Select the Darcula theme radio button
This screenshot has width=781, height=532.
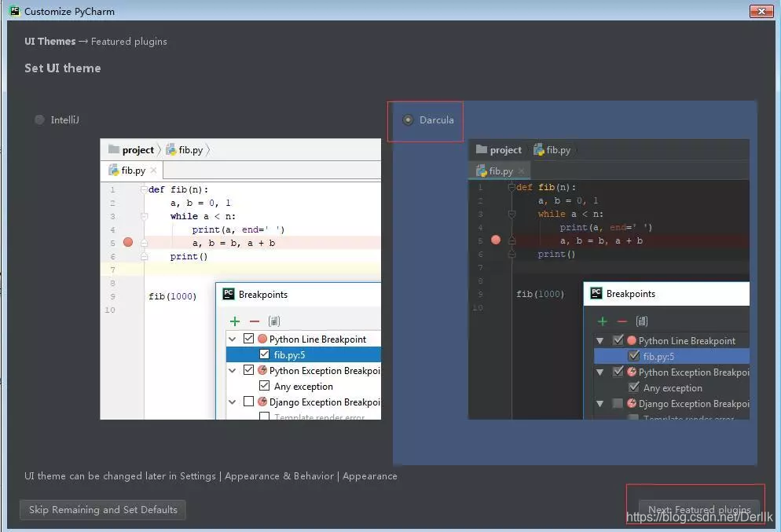408,120
